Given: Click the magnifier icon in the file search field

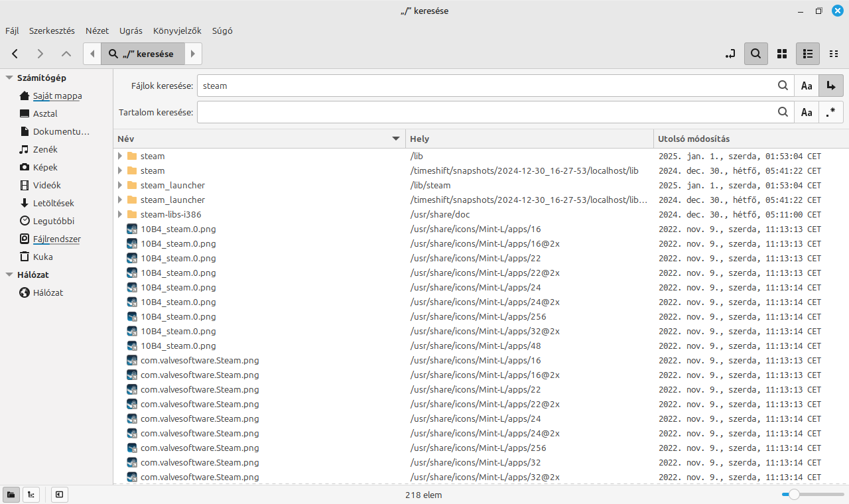Looking at the screenshot, I should [x=783, y=86].
